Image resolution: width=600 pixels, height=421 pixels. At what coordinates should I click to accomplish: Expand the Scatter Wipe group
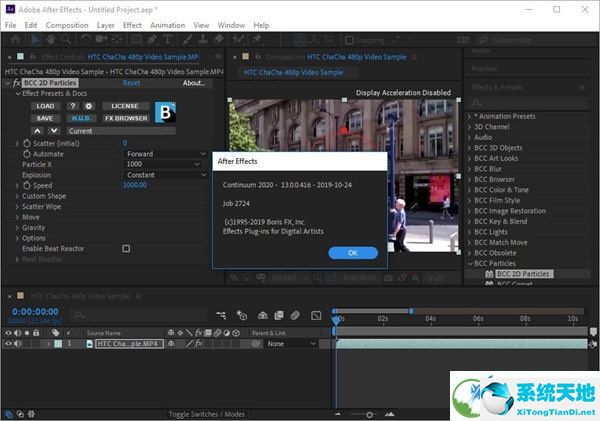pos(17,207)
